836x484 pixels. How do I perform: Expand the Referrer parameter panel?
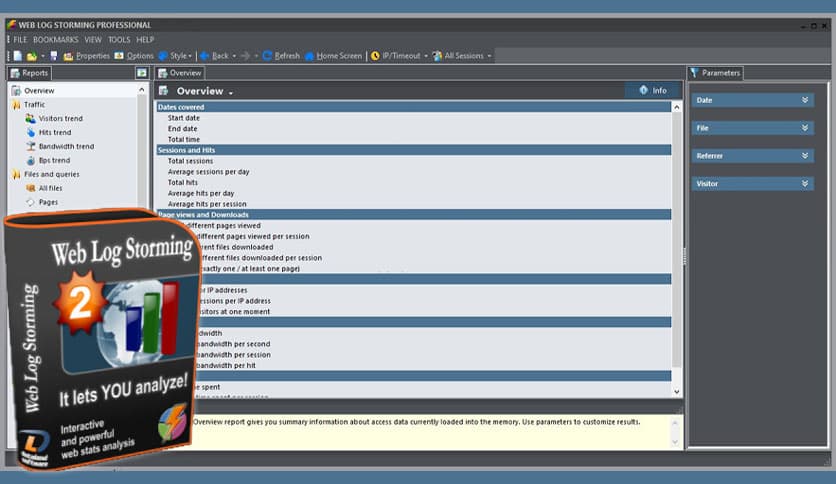coord(752,156)
